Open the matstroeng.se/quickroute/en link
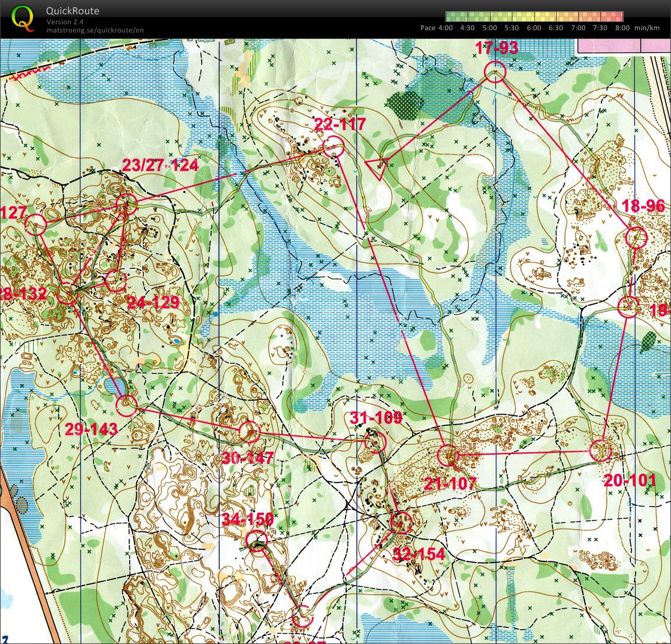 click(95, 31)
